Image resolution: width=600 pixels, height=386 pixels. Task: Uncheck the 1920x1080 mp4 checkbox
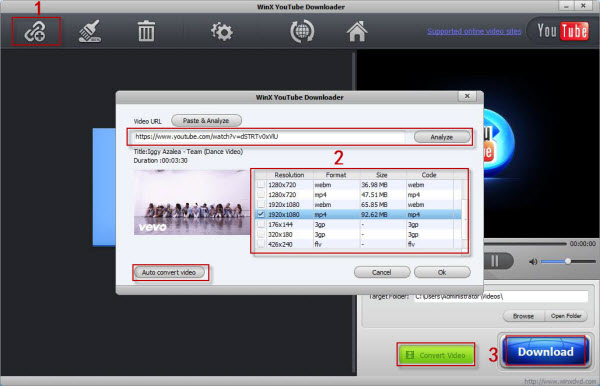[x=261, y=215]
